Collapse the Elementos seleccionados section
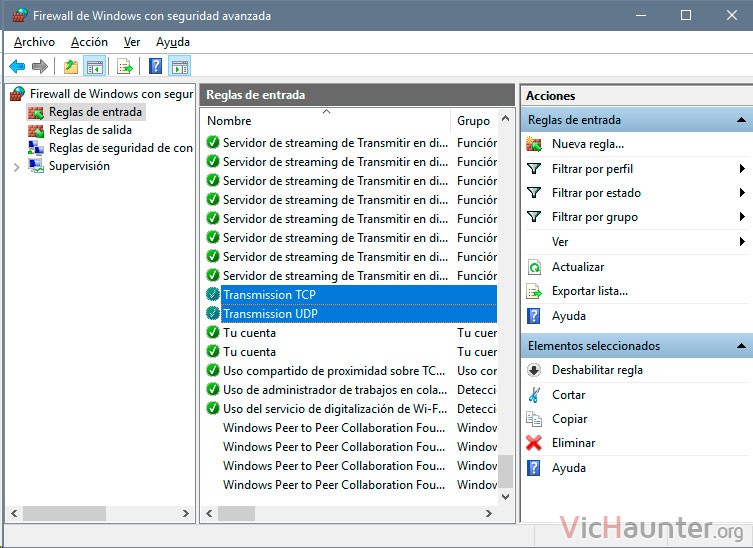The image size is (753, 548). tap(741, 346)
